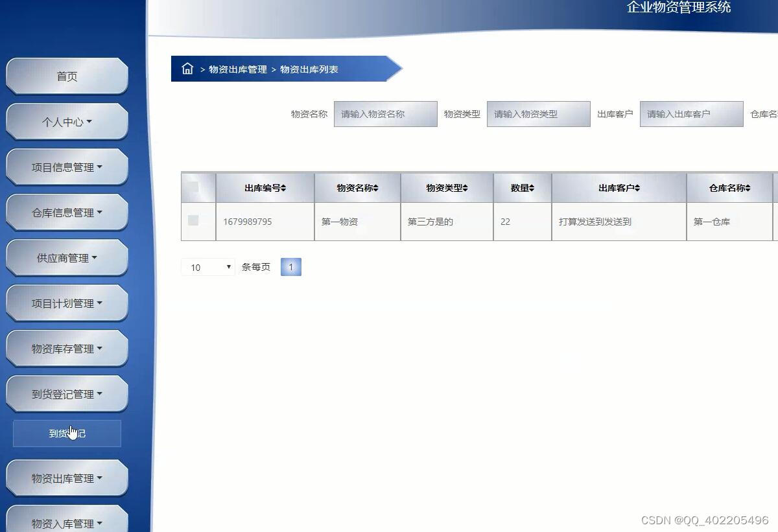Expand the 供应商管理 section
778x532 pixels.
click(x=67, y=257)
